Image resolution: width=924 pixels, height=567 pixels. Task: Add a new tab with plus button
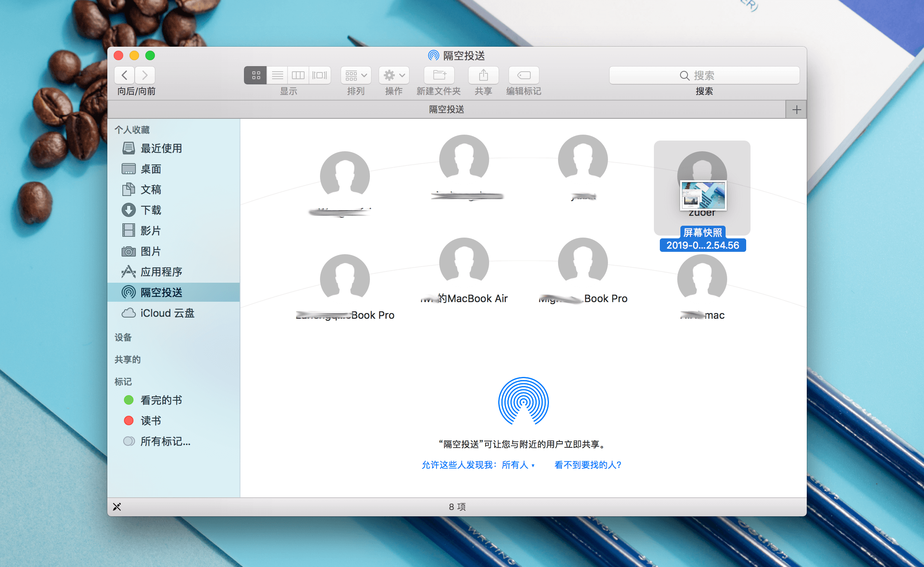pyautogui.click(x=796, y=110)
